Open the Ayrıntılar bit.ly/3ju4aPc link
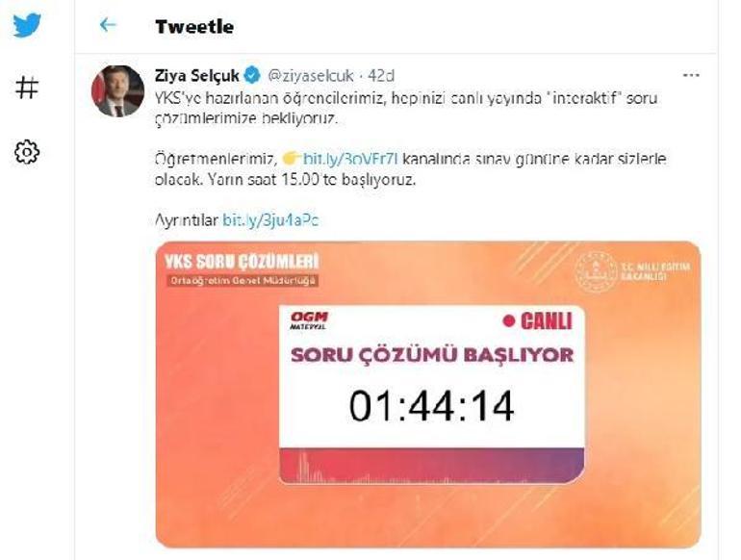Image resolution: width=741 pixels, height=560 pixels. (270, 220)
